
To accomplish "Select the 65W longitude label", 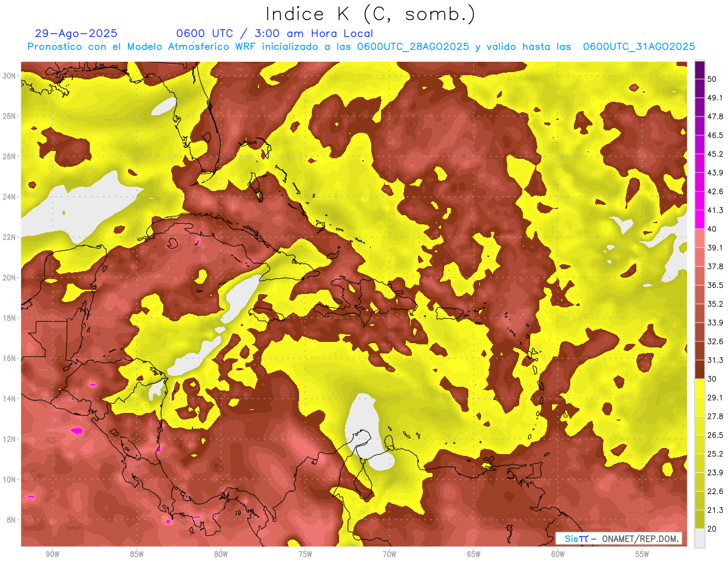I will point(474,555).
